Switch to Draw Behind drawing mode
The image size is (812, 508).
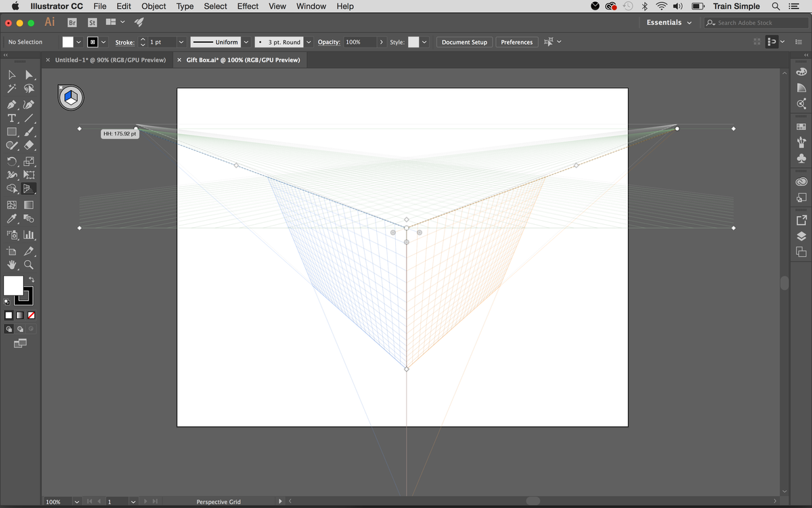[18, 329]
